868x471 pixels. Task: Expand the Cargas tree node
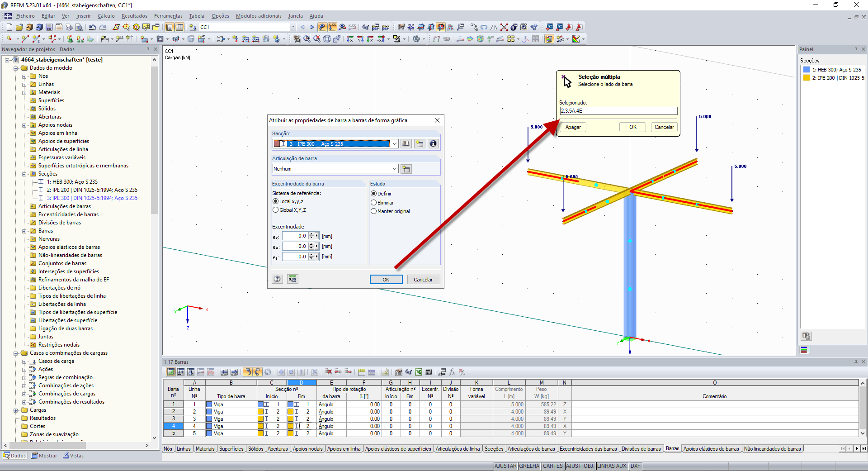point(16,410)
